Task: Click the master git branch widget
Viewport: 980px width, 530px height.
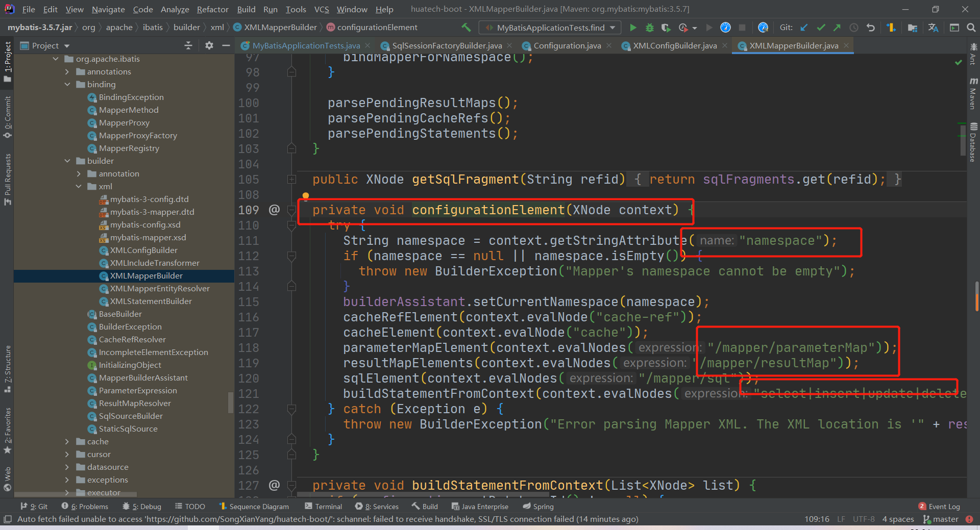Action: [x=941, y=519]
